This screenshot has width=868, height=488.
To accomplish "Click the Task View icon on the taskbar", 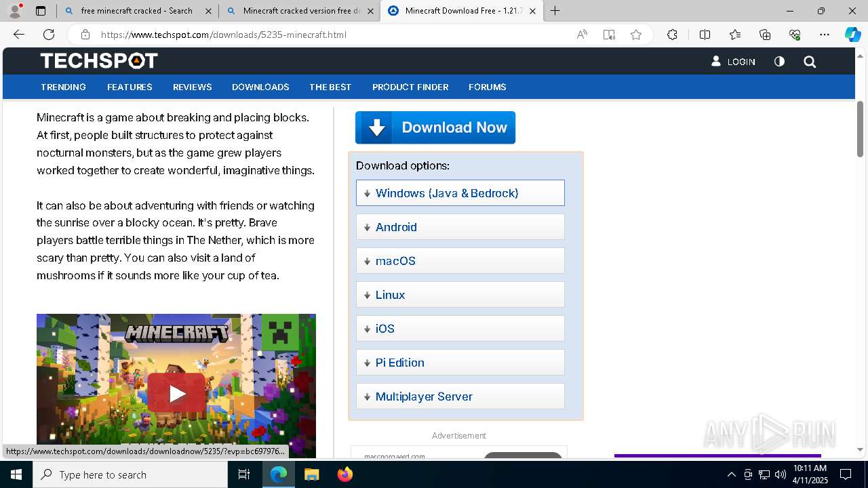I will coord(244,474).
